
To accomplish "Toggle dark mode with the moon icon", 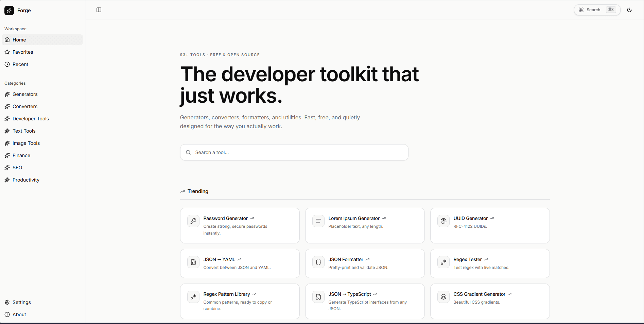I will tap(629, 10).
